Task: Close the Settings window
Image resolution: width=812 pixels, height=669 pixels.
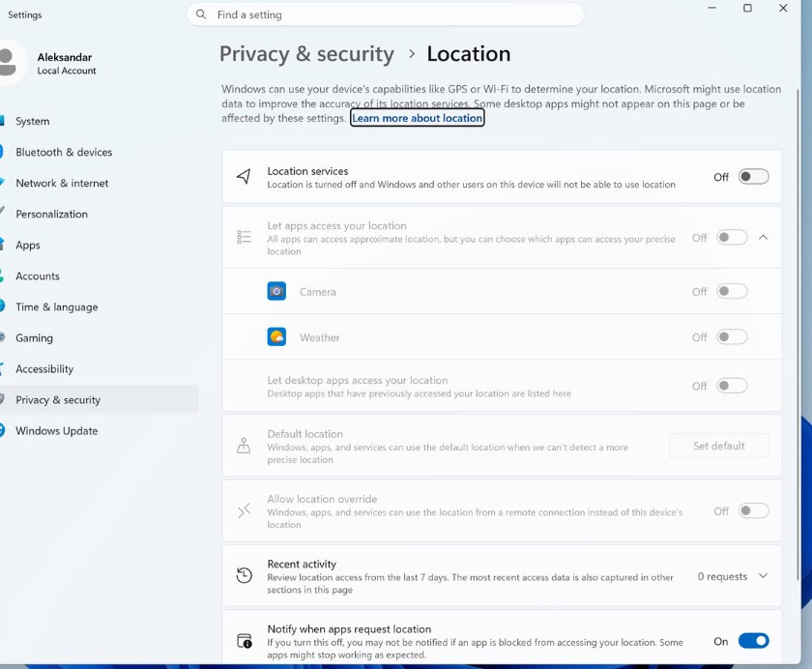Action: (x=783, y=9)
